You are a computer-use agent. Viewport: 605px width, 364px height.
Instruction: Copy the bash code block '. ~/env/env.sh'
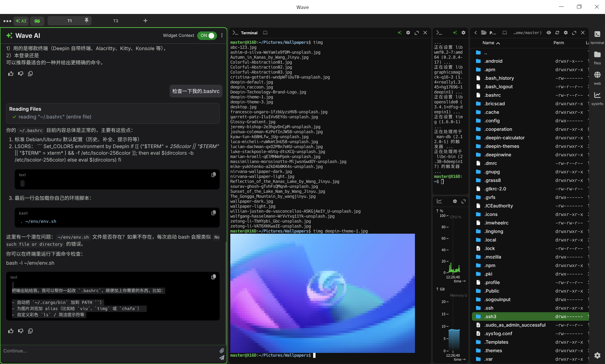click(214, 213)
